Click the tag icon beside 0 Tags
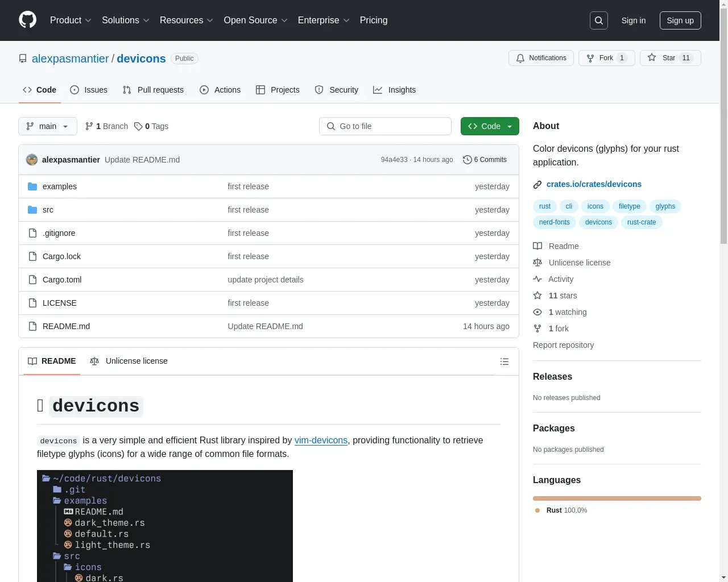The height and width of the screenshot is (582, 728). (138, 126)
